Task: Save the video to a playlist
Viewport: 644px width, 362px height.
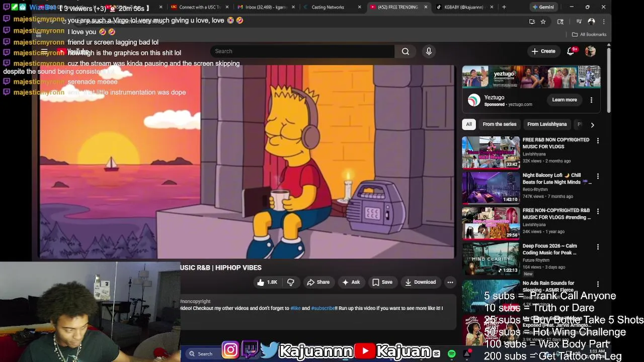Action: 382,283
